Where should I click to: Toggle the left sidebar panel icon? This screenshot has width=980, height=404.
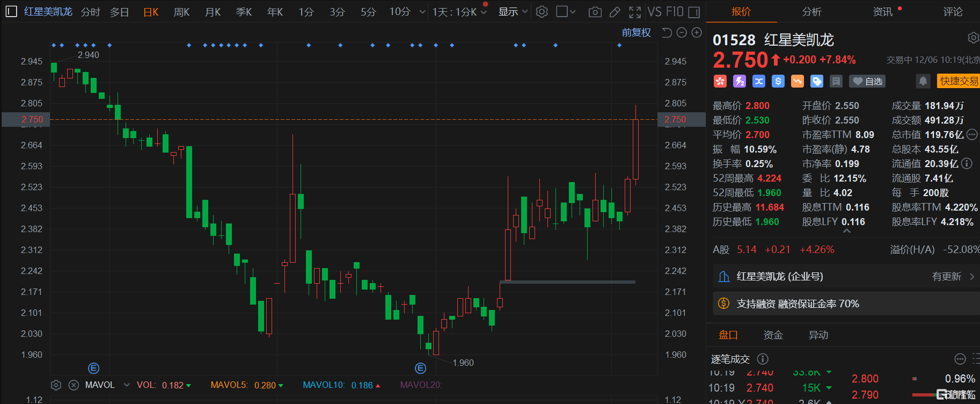pos(11,11)
